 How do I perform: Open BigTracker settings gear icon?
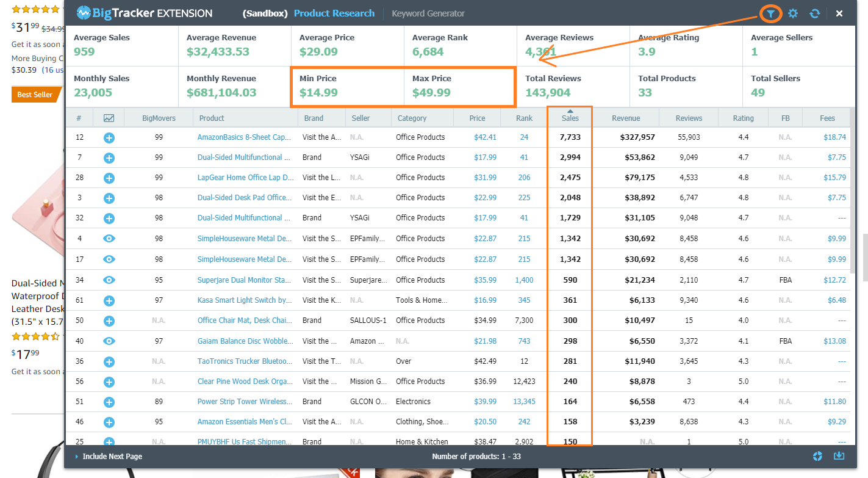tap(792, 13)
